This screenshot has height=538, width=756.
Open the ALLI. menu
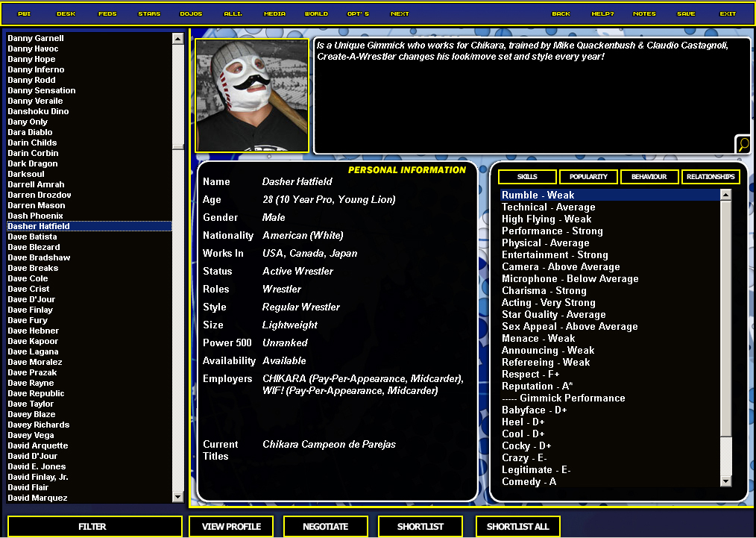point(233,13)
